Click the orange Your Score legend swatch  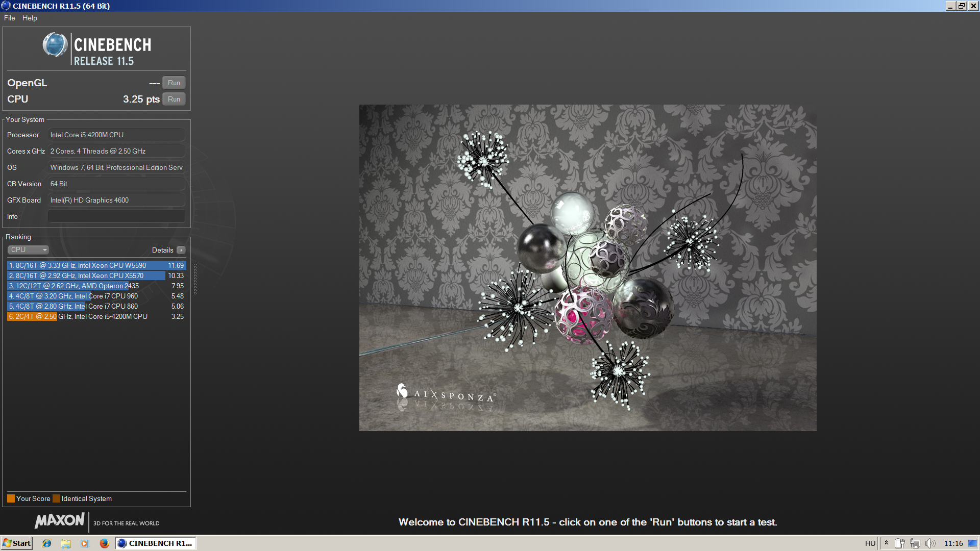[11, 498]
